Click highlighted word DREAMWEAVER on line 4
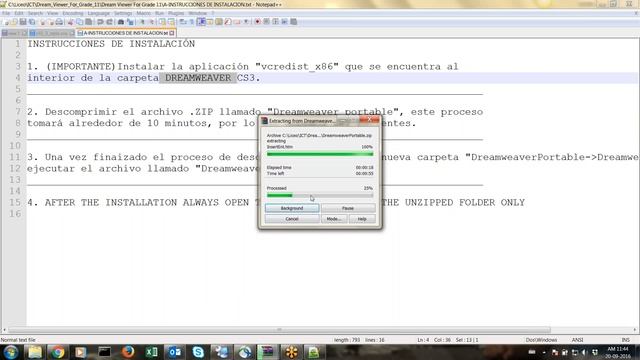 pos(198,78)
